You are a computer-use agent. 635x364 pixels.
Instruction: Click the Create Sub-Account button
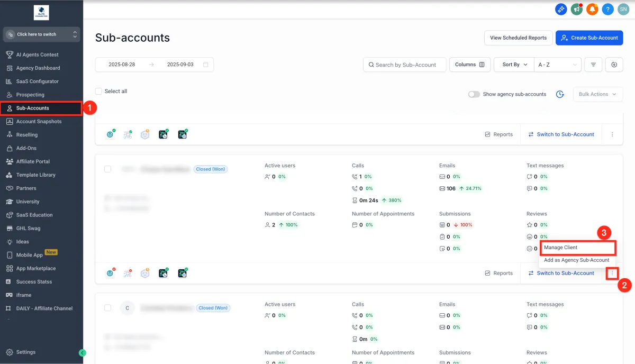point(589,38)
